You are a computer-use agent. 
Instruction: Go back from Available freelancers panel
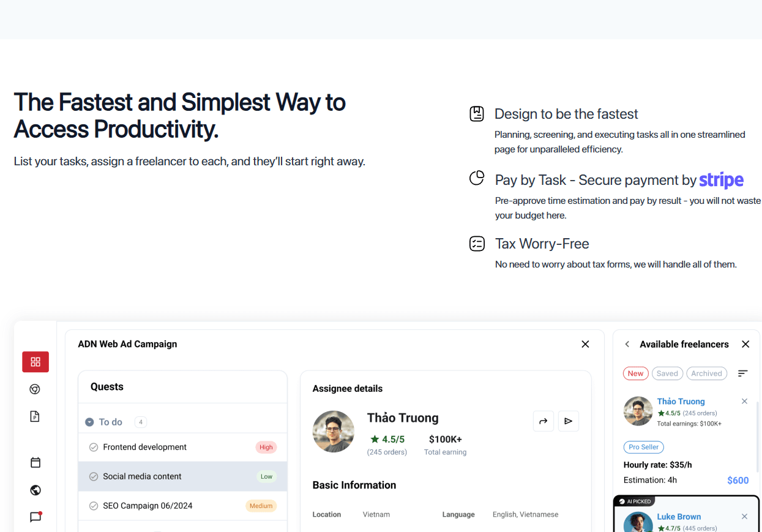pos(627,345)
